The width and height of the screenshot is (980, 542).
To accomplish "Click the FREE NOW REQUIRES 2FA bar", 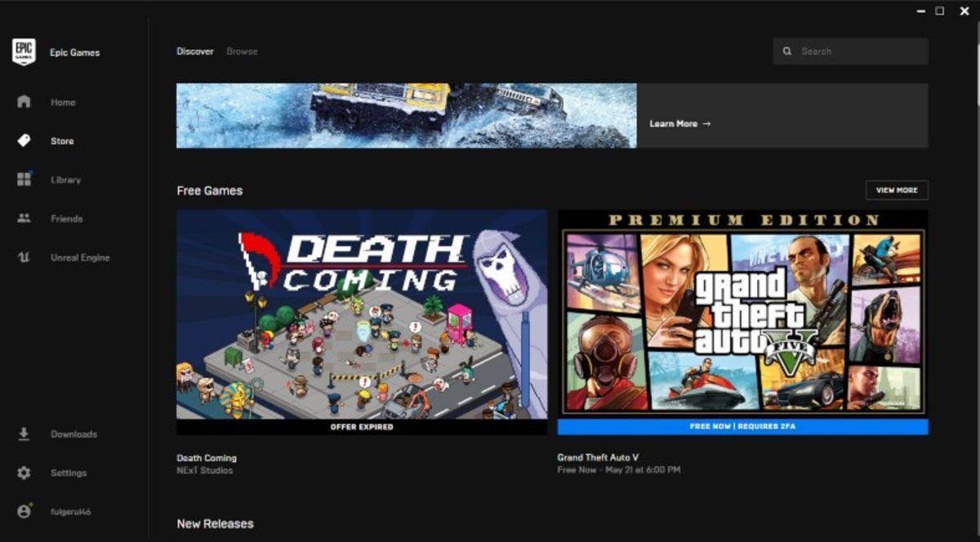I will pyautogui.click(x=742, y=424).
